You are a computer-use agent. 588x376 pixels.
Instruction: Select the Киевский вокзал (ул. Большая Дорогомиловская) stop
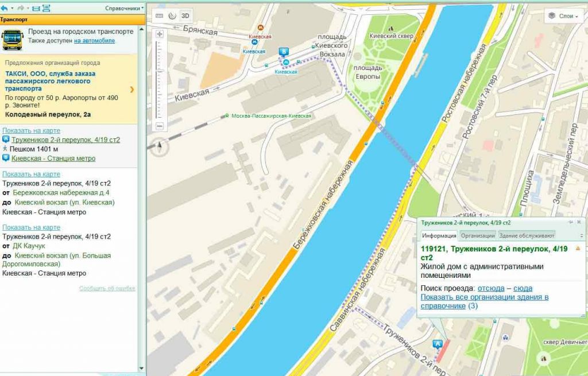[x=57, y=259]
